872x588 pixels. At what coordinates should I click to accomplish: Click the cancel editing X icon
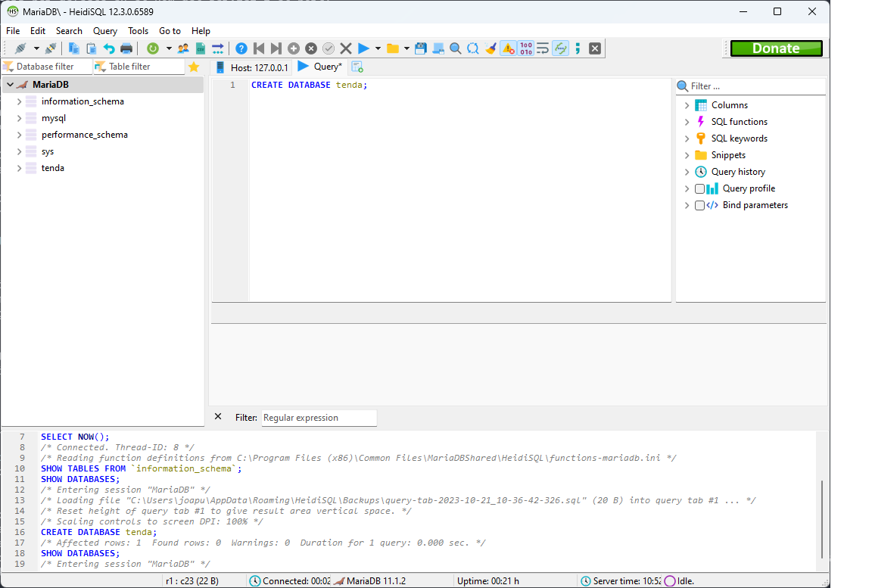tap(346, 48)
